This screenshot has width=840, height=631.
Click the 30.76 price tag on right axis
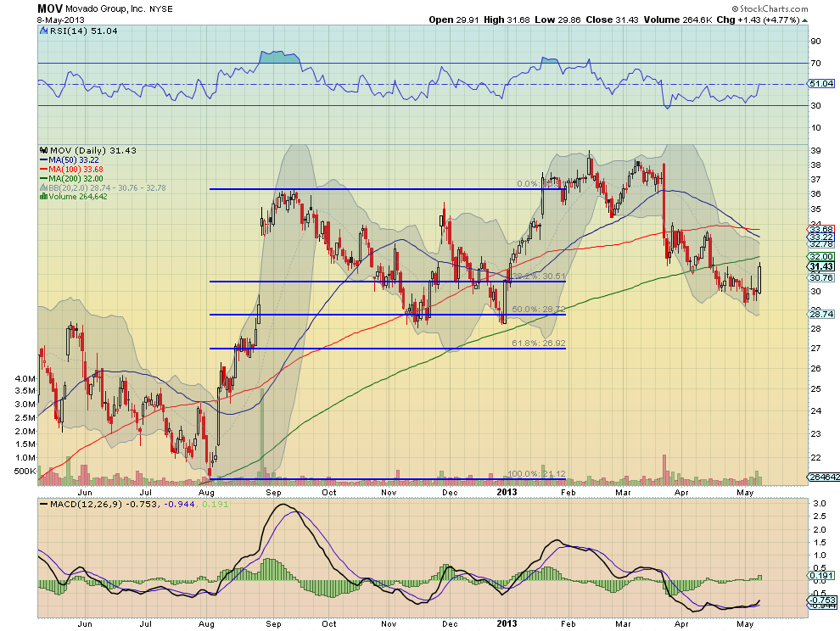coord(820,277)
